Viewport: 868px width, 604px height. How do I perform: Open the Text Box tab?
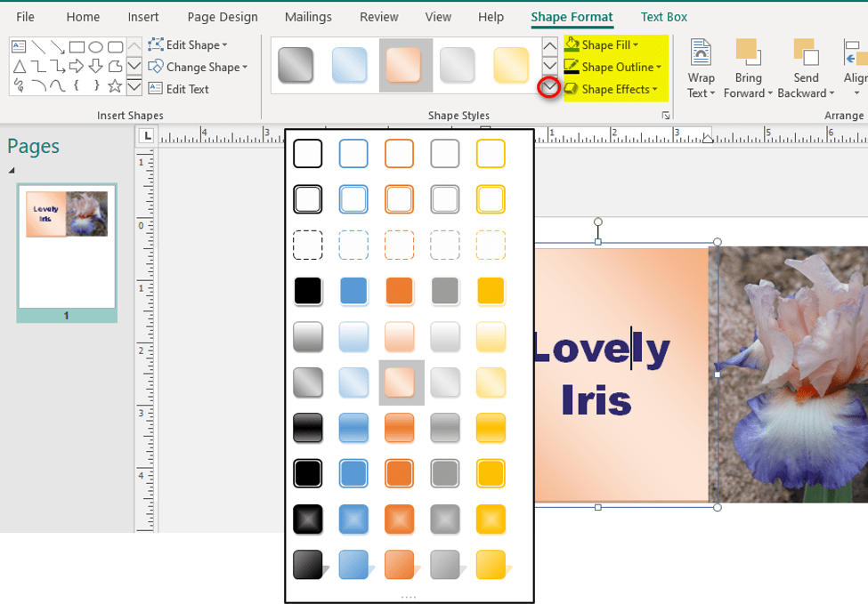[663, 17]
